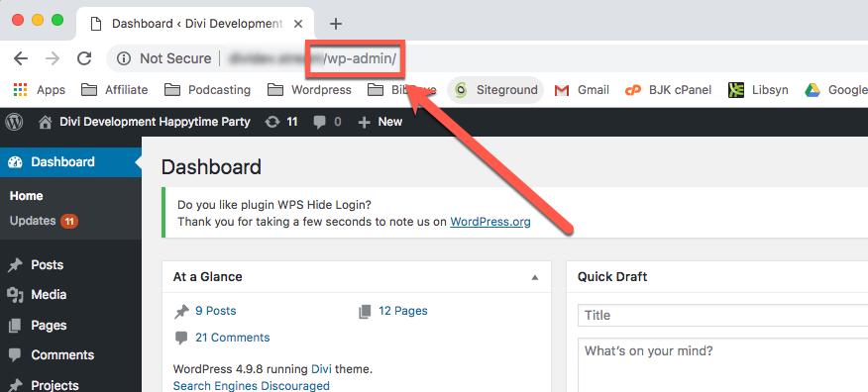The height and width of the screenshot is (392, 868).
Task: Visit site via Divi Development Happytime Party
Action: [145, 122]
